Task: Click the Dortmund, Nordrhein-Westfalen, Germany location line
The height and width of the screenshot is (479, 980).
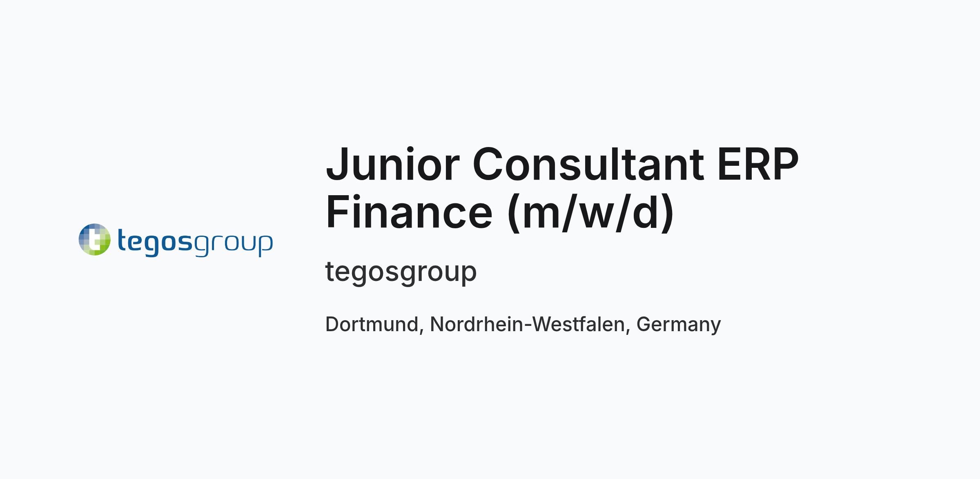Action: click(523, 325)
